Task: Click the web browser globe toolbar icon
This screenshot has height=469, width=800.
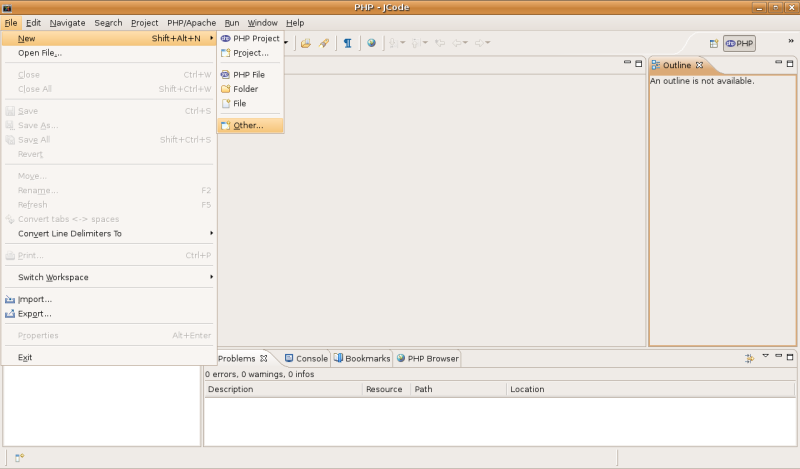Action: [371, 43]
